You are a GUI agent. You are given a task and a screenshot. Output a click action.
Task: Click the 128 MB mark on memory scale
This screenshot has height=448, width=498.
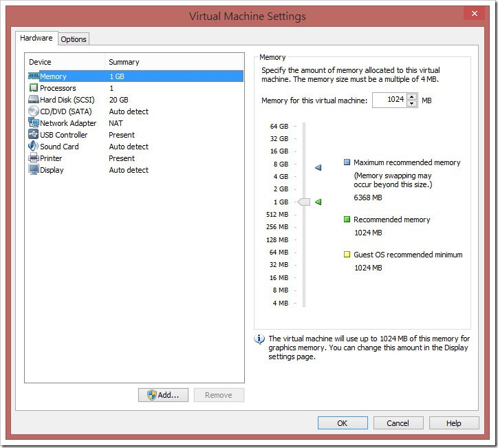pyautogui.click(x=277, y=240)
